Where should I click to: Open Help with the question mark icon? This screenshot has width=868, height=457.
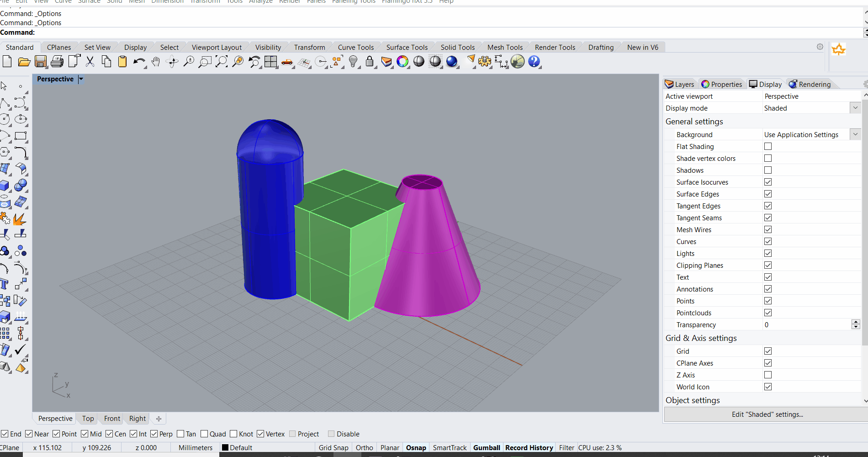[534, 62]
